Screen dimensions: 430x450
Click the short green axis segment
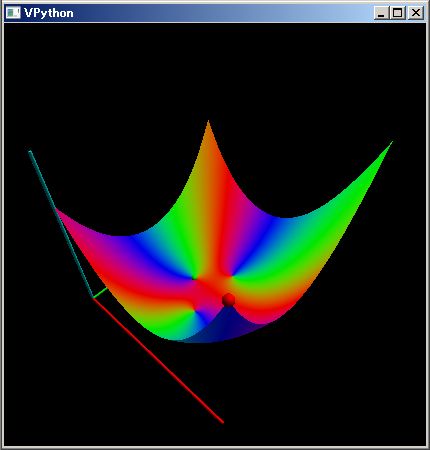100,293
